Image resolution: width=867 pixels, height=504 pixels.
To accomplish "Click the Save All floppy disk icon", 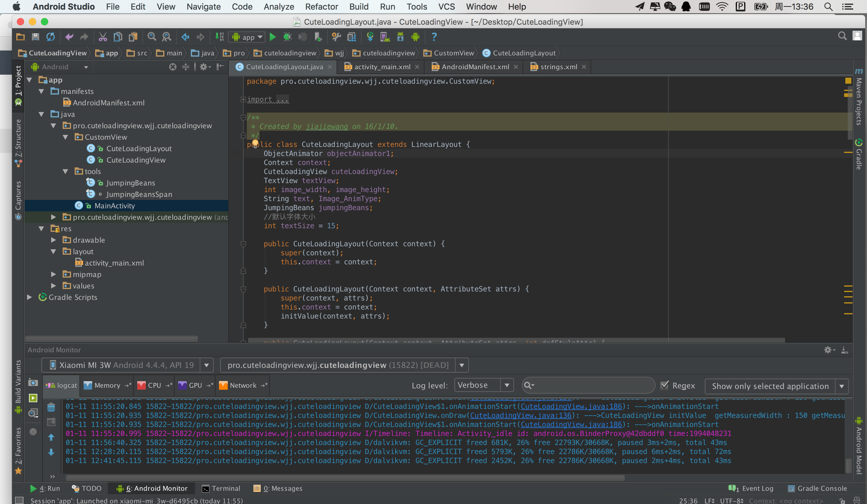I will click(x=35, y=37).
